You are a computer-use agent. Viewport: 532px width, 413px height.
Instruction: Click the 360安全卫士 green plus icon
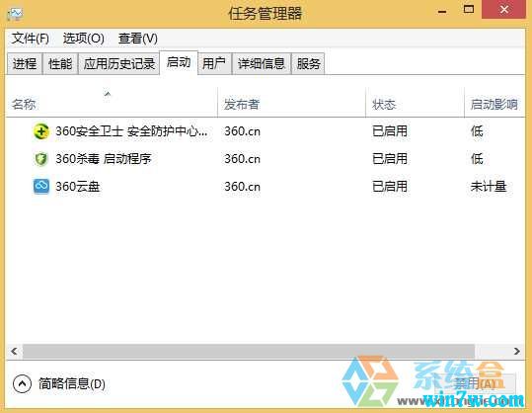(x=41, y=131)
